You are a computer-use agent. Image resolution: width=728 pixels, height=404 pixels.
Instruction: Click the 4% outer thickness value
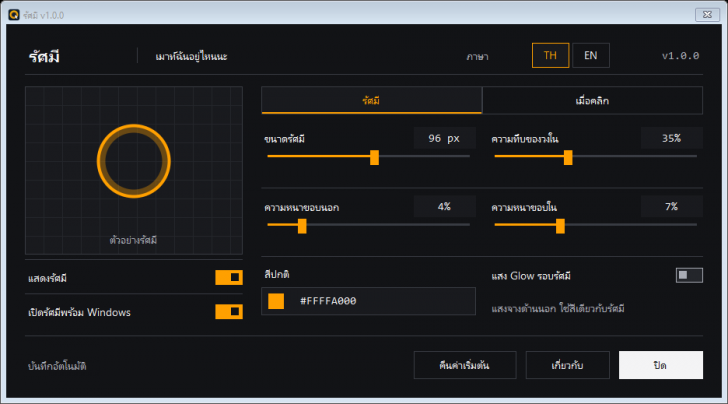click(x=444, y=207)
